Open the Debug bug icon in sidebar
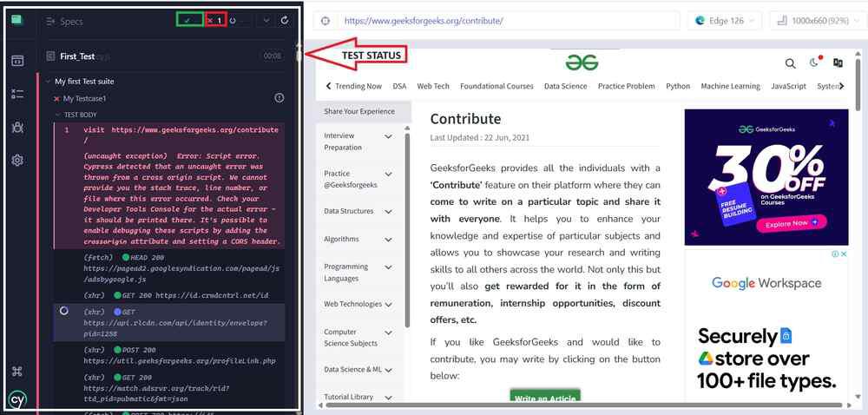868x415 pixels. [17, 128]
